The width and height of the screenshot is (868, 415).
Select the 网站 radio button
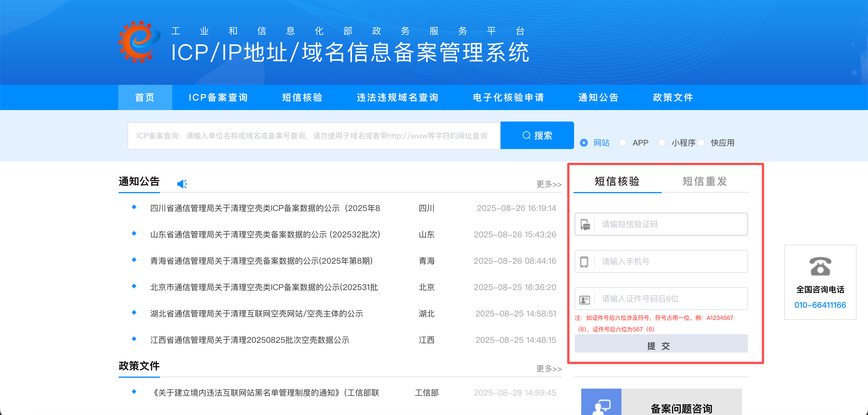pyautogui.click(x=584, y=143)
